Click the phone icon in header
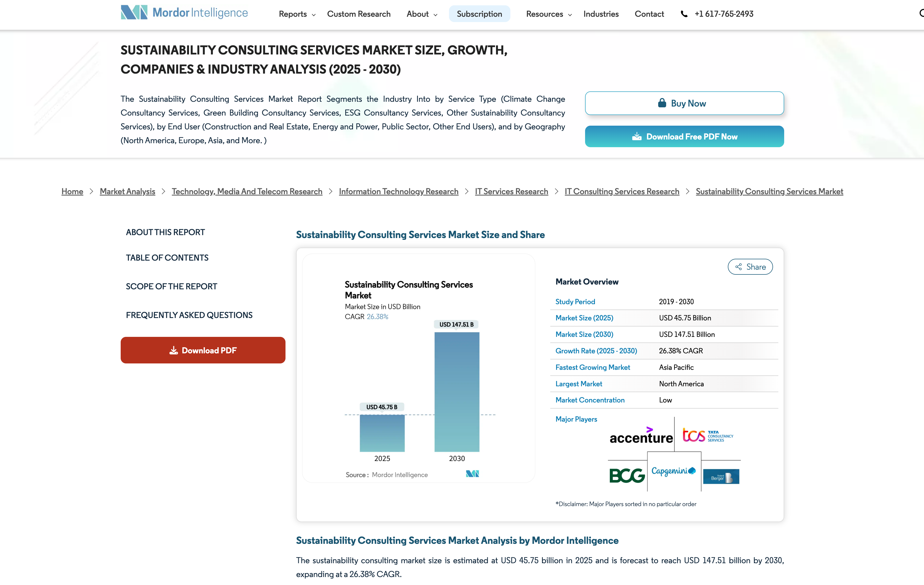This screenshot has height=585, width=924. [684, 14]
